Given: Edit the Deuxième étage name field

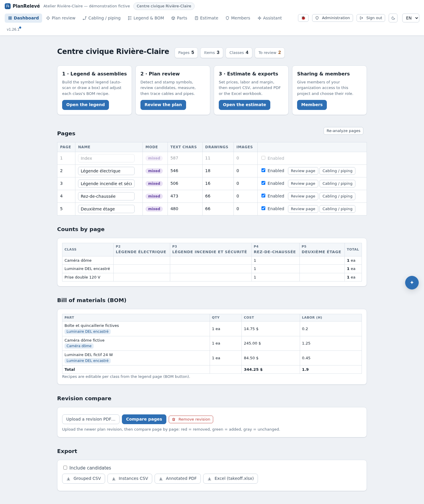Looking at the screenshot, I should point(106,209).
